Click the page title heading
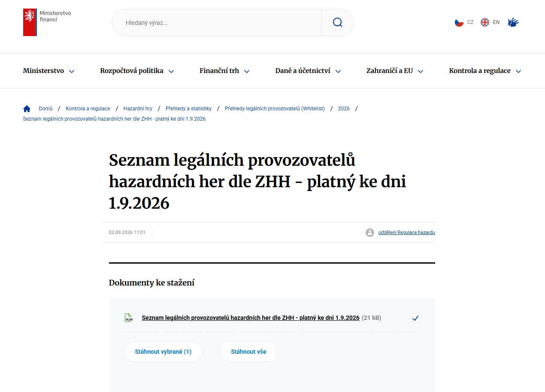Screen dimensions: 545x392 pyautogui.click(x=257, y=182)
